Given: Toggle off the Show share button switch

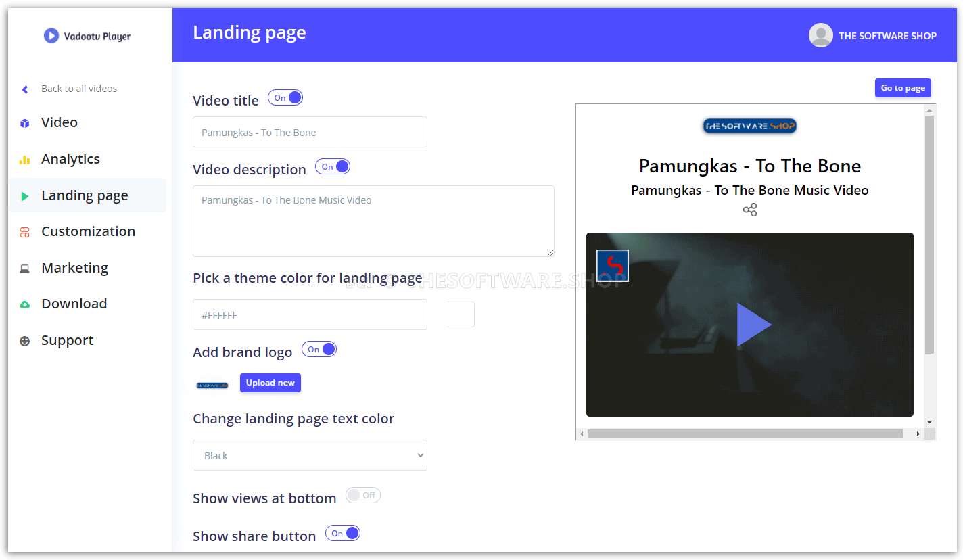Looking at the screenshot, I should pos(342,533).
